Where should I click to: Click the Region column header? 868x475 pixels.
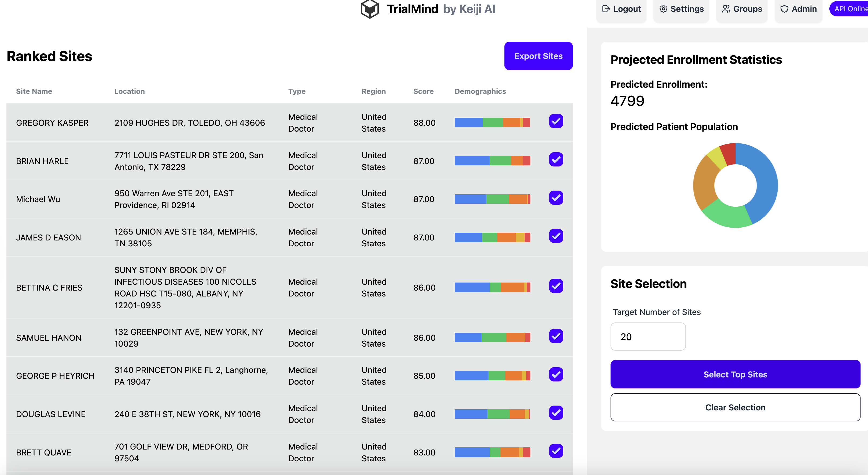point(373,91)
